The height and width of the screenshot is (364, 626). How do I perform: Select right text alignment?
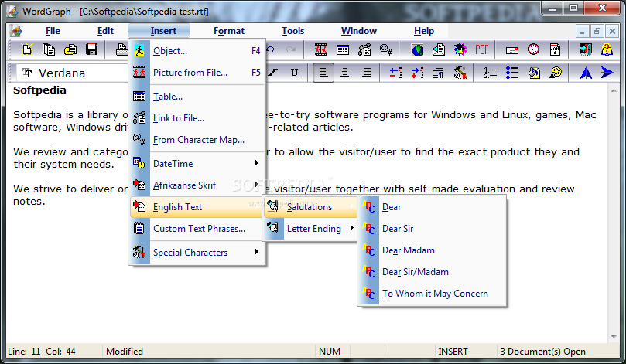coord(366,73)
